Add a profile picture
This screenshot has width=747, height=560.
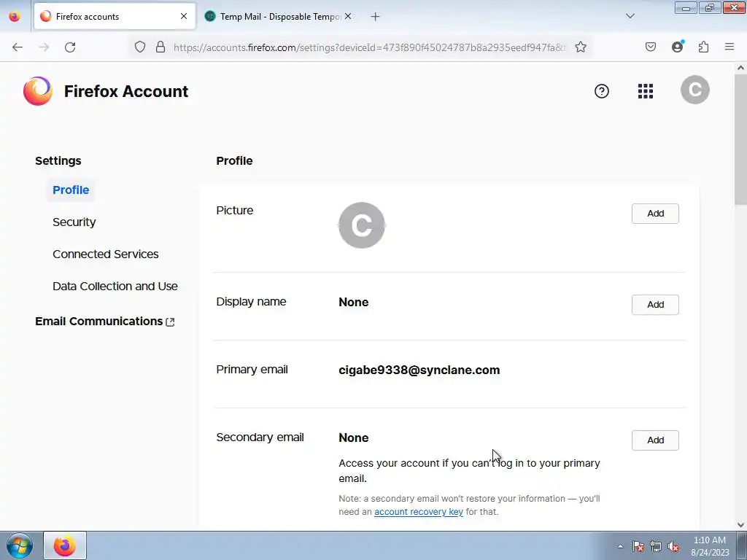655,214
